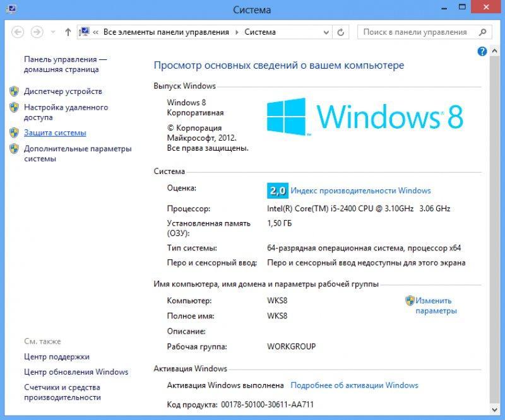The height and width of the screenshot is (420, 505).
Task: Click the Система breadcrumb segment
Action: [x=260, y=32]
